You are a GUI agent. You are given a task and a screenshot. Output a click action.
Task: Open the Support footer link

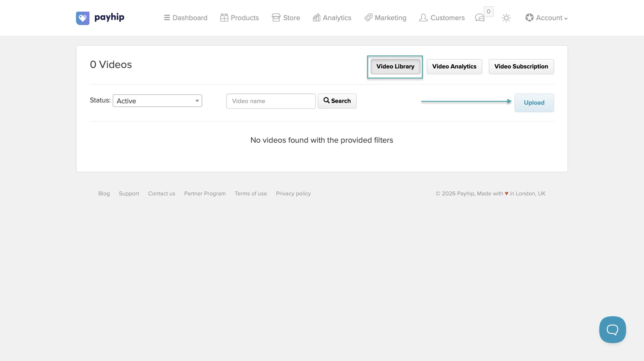pyautogui.click(x=129, y=194)
